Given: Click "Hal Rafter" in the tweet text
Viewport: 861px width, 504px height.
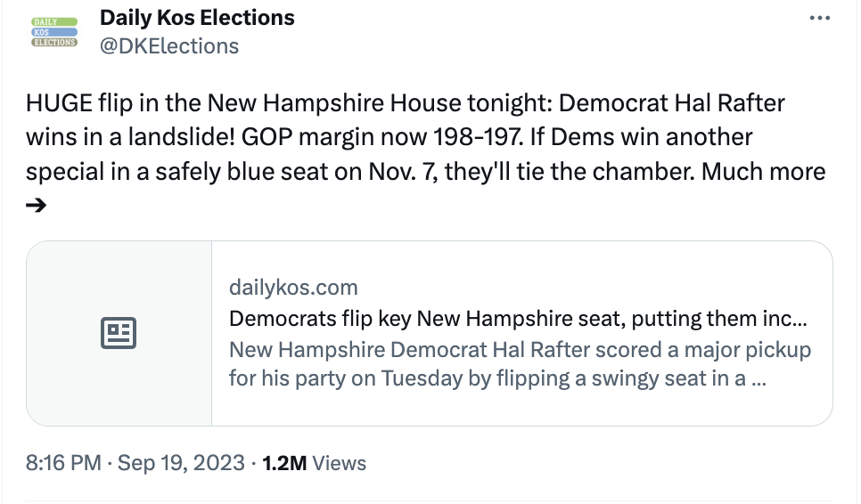Looking at the screenshot, I should 727,103.
